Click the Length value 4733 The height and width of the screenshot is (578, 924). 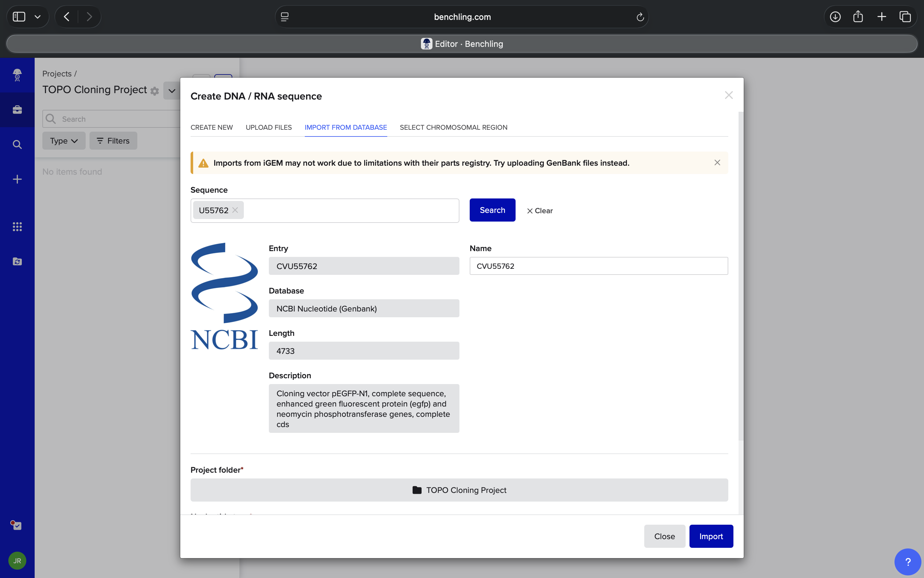tap(364, 351)
